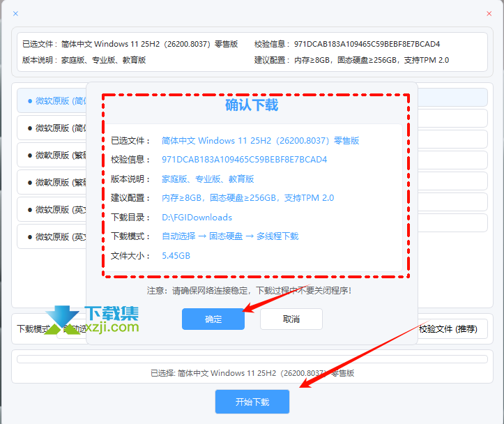Screen dimensions: 504x424
Task: Click the 注意 network warning note
Action: click(249, 291)
